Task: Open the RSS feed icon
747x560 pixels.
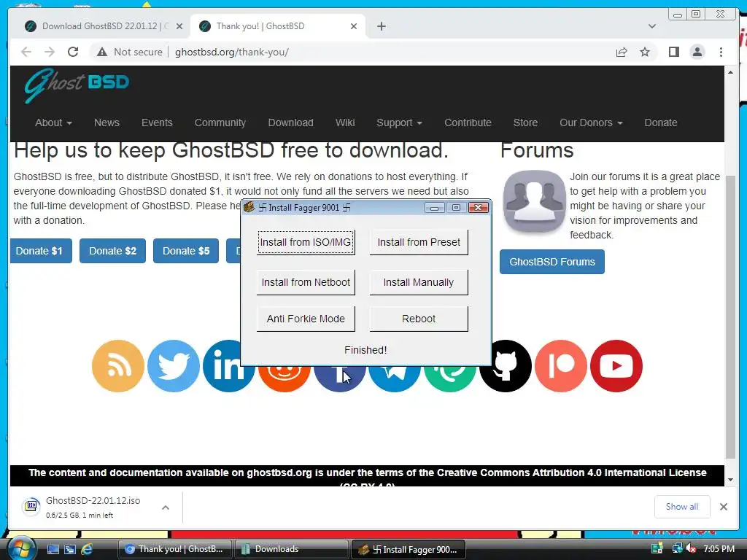Action: point(118,366)
